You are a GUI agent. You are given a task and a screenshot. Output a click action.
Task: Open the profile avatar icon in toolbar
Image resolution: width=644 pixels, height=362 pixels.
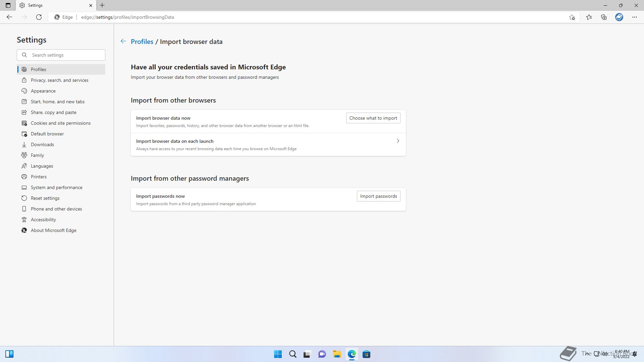[x=619, y=17]
